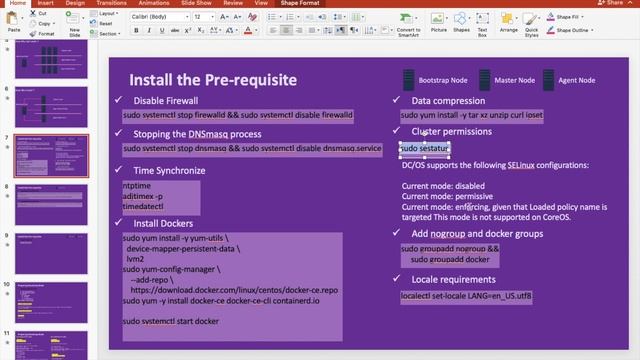Click the Shape Fill paint bucket icon

tap(551, 17)
